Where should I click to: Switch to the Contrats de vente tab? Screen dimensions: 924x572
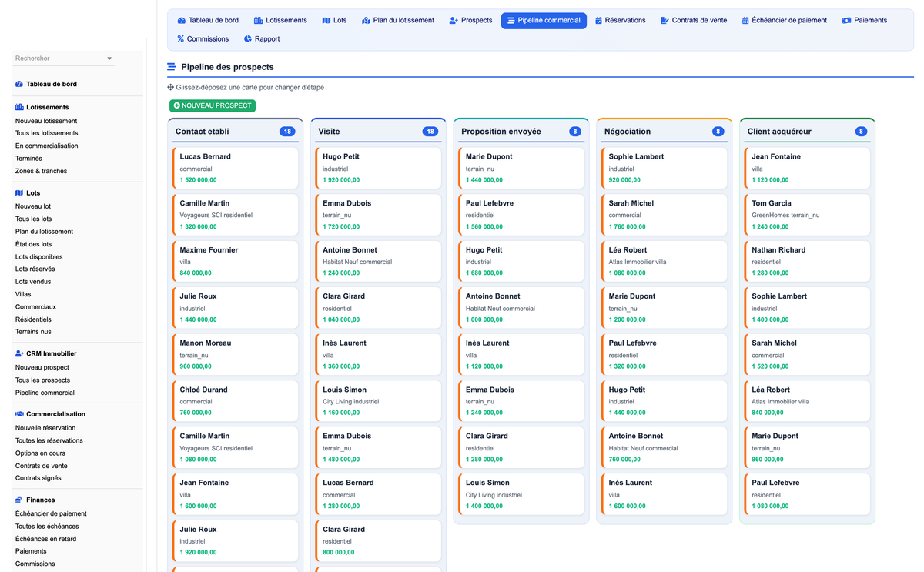point(694,21)
